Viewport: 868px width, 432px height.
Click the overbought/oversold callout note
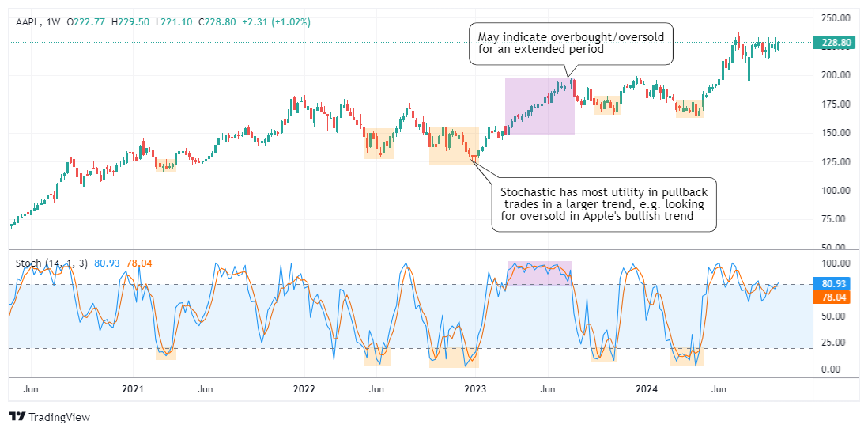pyautogui.click(x=571, y=44)
